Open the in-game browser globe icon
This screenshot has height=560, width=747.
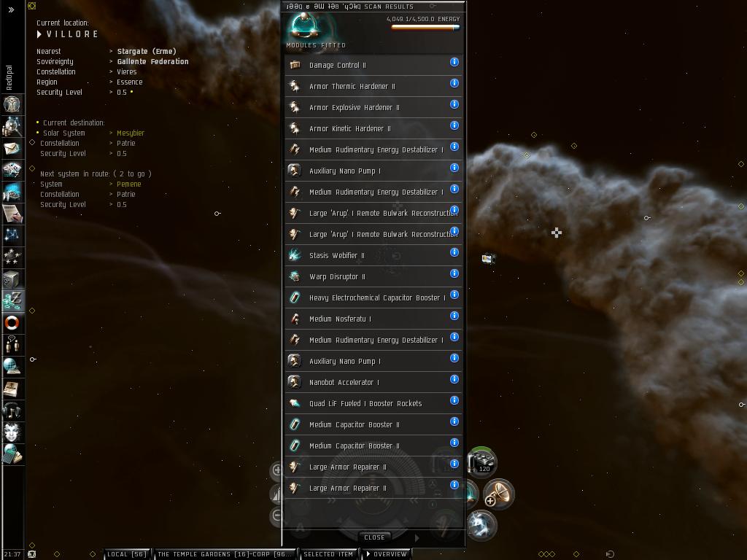12,366
